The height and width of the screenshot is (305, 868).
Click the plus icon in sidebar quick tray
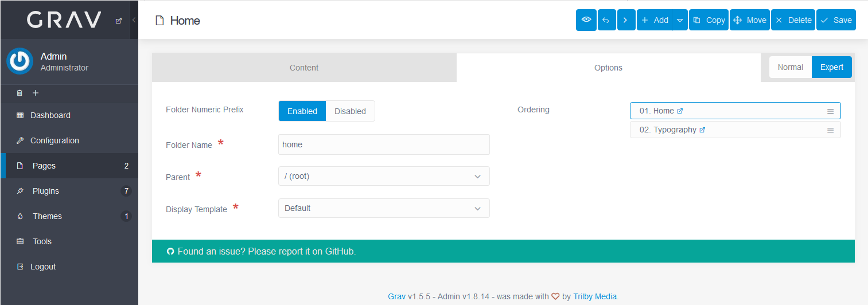35,93
